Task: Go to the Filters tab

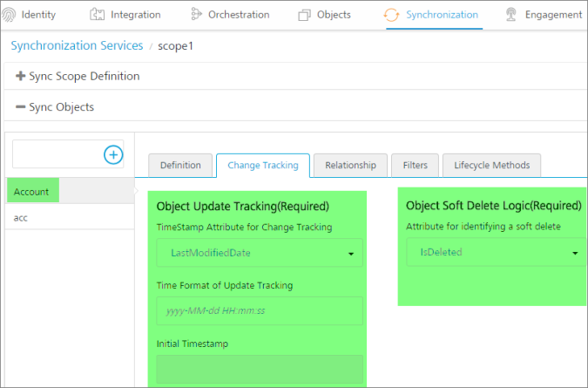Action: [x=415, y=165]
